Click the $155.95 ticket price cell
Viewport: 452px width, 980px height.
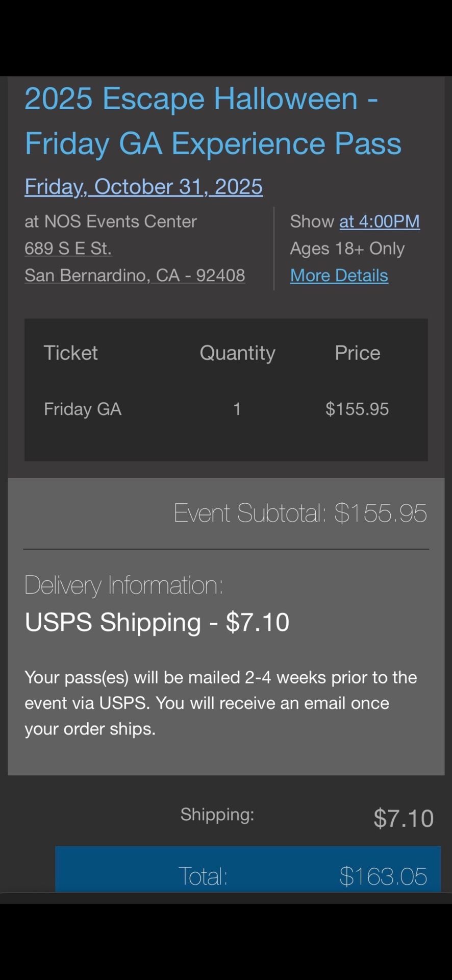click(x=357, y=409)
